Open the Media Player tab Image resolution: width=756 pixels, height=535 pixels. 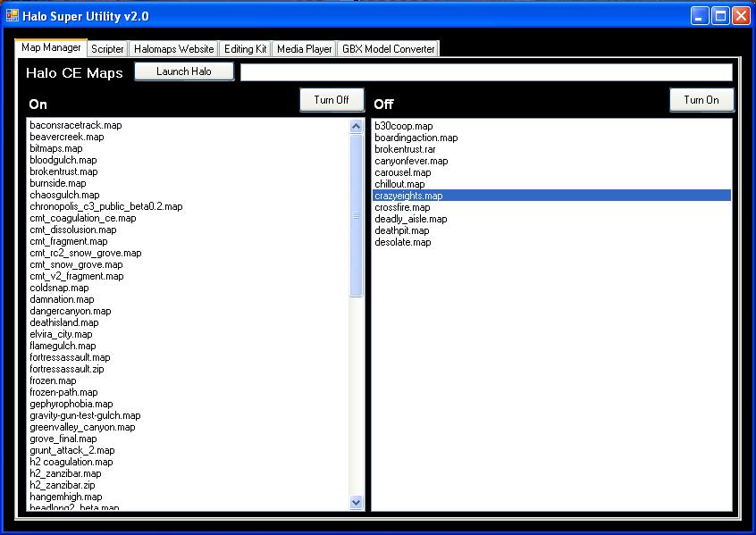(x=304, y=49)
